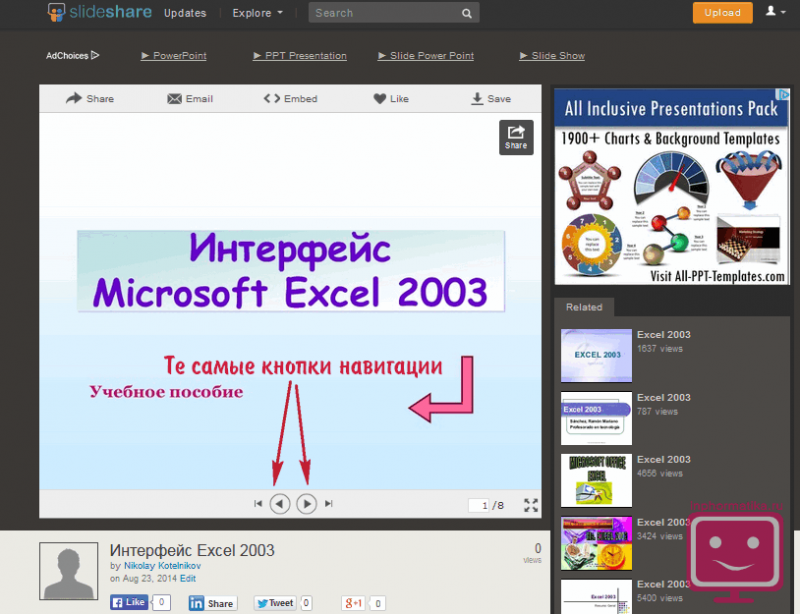Like the presentation with heart icon
This screenshot has height=614, width=800.
[391, 99]
